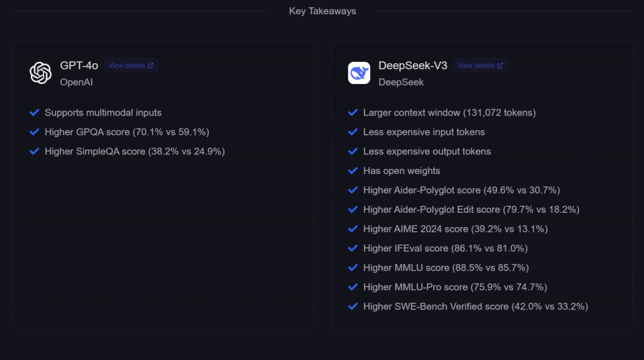Click the GPT-4o model title
The height and width of the screenshot is (360, 644).
coord(79,66)
